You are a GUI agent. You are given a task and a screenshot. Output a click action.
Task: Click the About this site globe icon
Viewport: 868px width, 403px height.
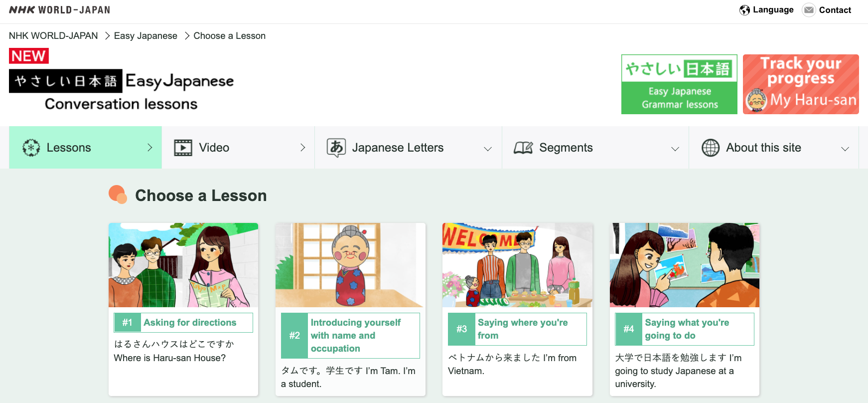711,148
